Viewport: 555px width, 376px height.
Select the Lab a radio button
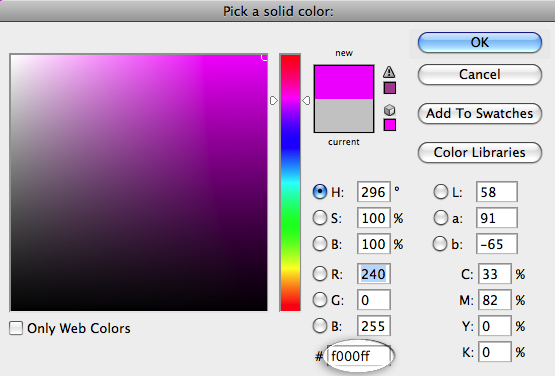coord(441,218)
